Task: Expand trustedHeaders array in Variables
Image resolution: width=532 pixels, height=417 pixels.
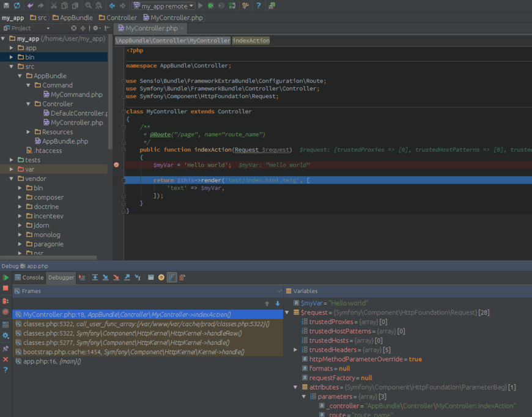Action: click(296, 350)
